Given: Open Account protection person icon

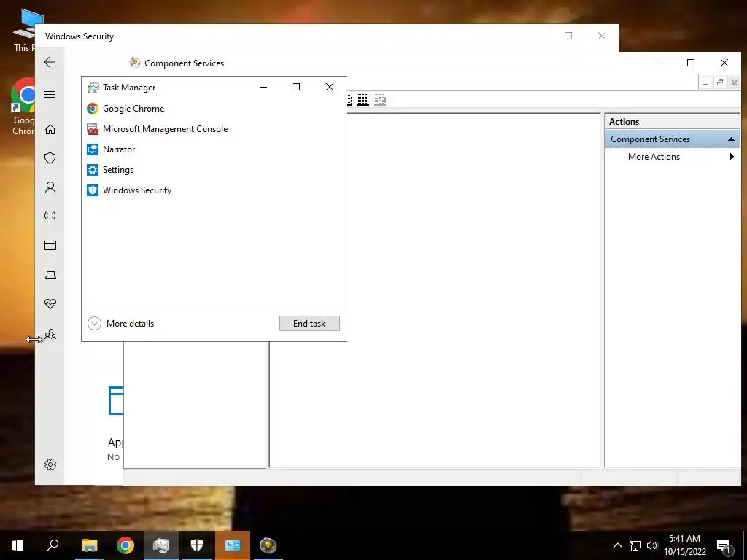Looking at the screenshot, I should (x=50, y=187).
